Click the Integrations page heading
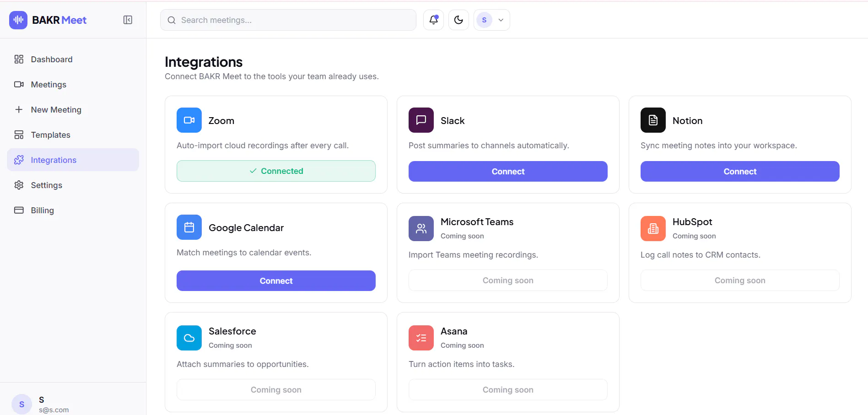The width and height of the screenshot is (868, 415). click(204, 62)
